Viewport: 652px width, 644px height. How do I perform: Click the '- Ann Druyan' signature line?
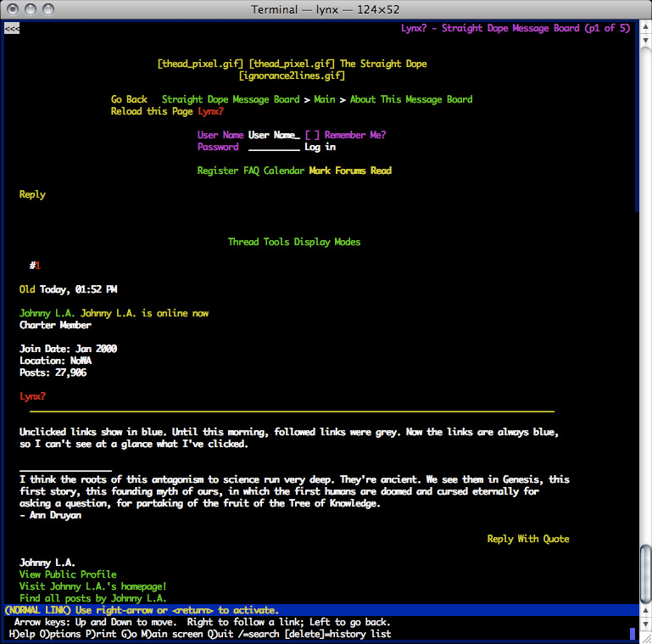(x=50, y=515)
